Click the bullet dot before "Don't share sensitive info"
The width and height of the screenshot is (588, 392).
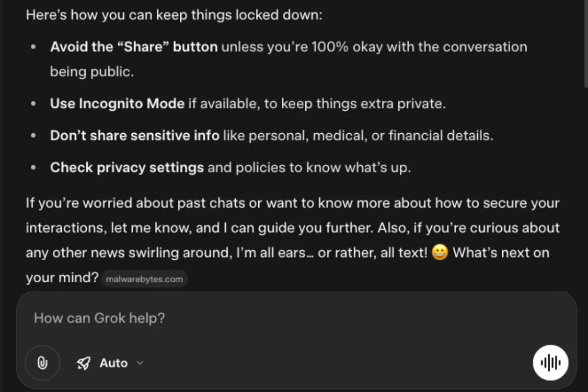[x=33, y=136]
